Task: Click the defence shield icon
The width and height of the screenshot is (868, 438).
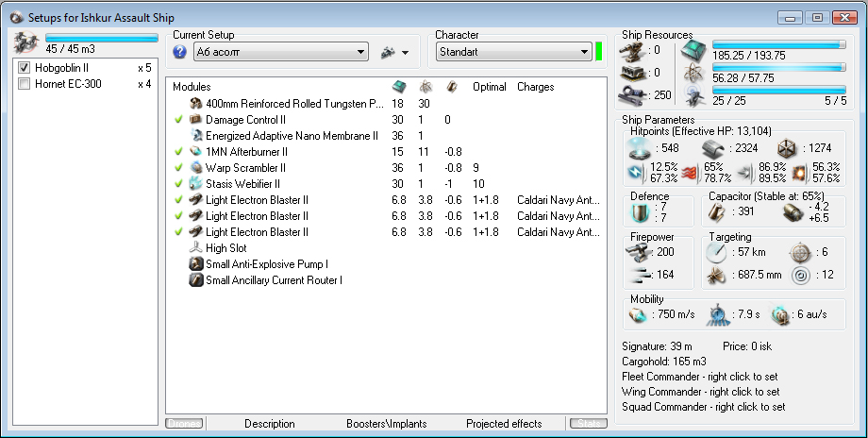Action: click(640, 212)
